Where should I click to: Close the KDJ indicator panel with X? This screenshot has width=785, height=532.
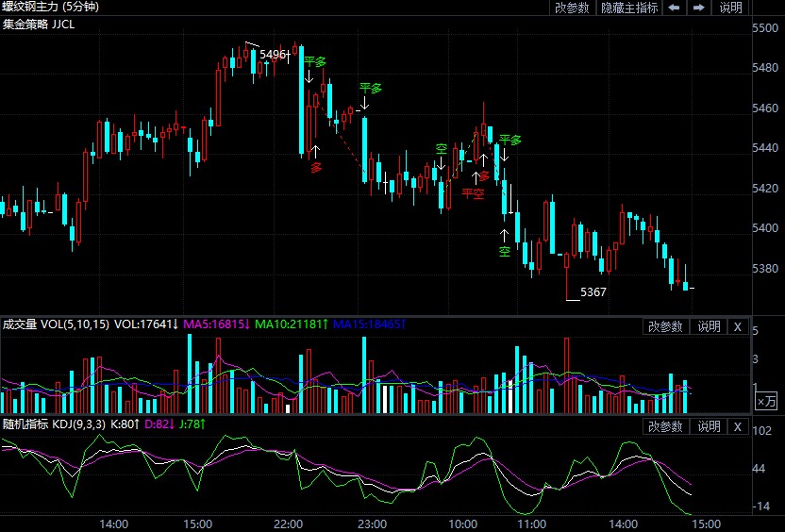(738, 426)
